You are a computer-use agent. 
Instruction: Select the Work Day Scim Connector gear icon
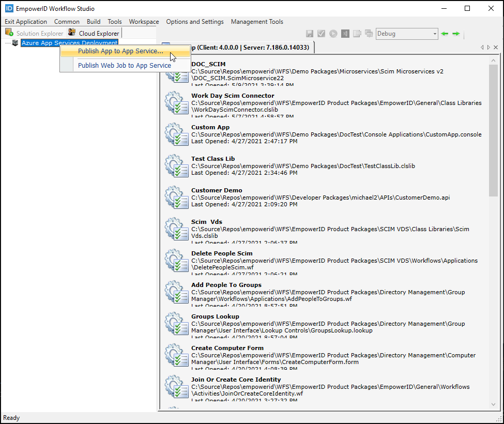click(x=178, y=103)
